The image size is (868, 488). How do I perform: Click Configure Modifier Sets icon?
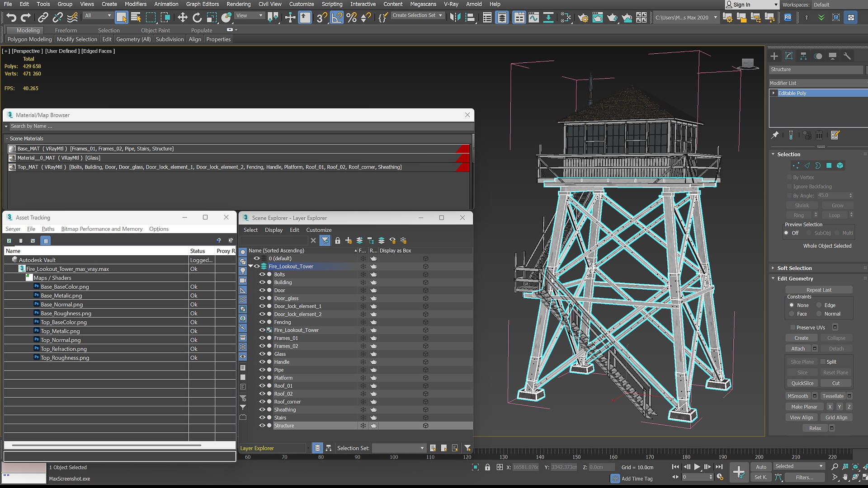[835, 135]
